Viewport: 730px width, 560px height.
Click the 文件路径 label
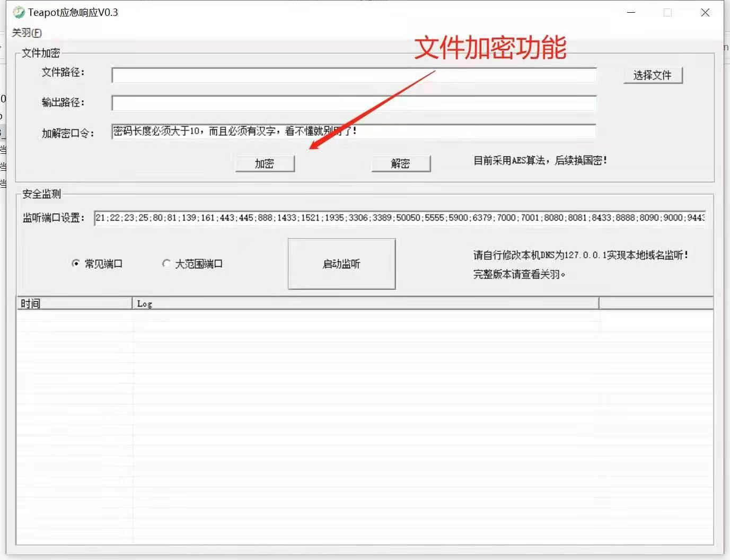coord(63,72)
